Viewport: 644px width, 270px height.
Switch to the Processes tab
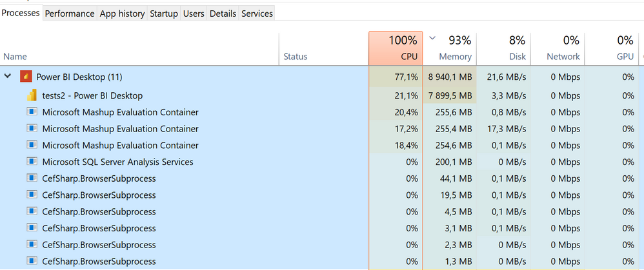[21, 13]
